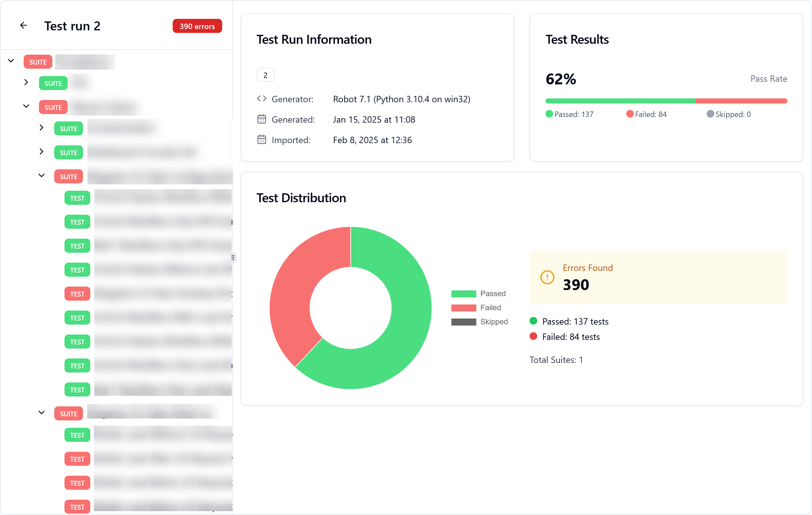
Task: Click the pass rate progress bar
Action: (666, 101)
